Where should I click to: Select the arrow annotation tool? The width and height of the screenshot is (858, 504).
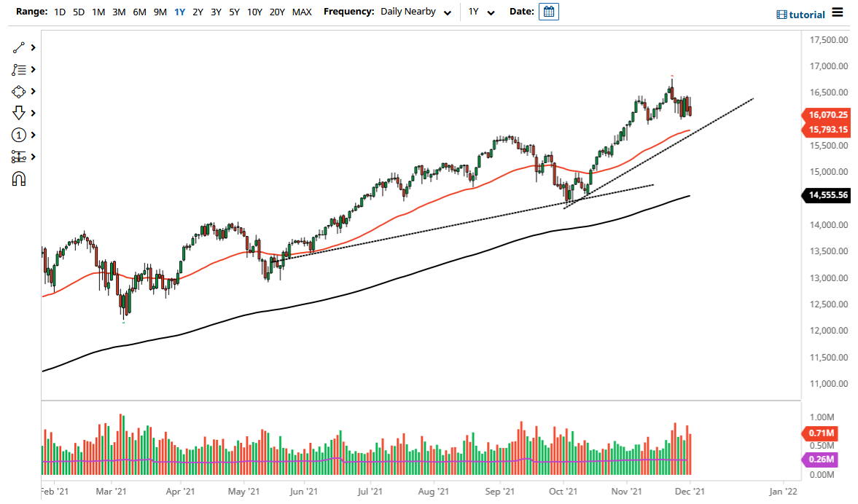point(20,113)
